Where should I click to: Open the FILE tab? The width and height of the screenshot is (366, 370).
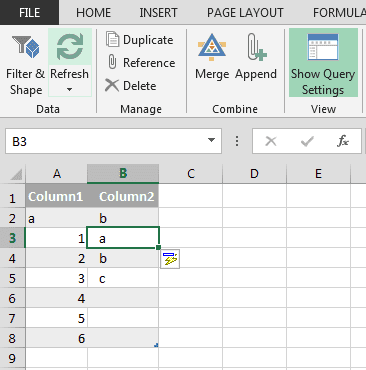click(29, 13)
